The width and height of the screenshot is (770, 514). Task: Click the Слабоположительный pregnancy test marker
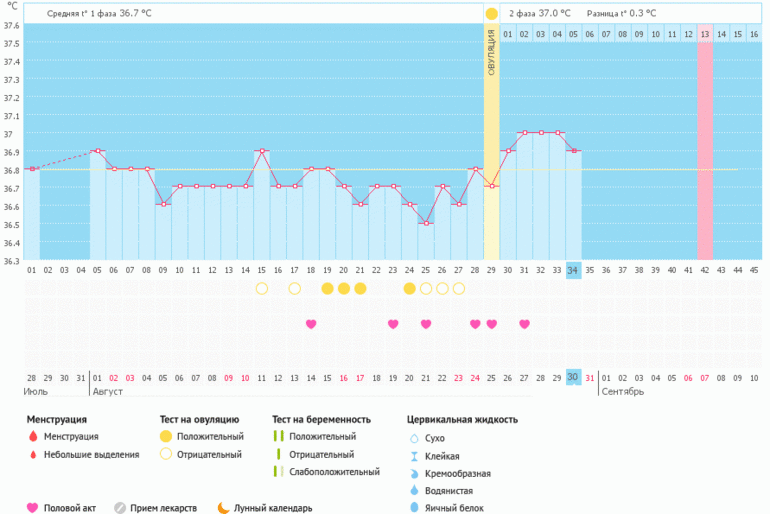[279, 473]
